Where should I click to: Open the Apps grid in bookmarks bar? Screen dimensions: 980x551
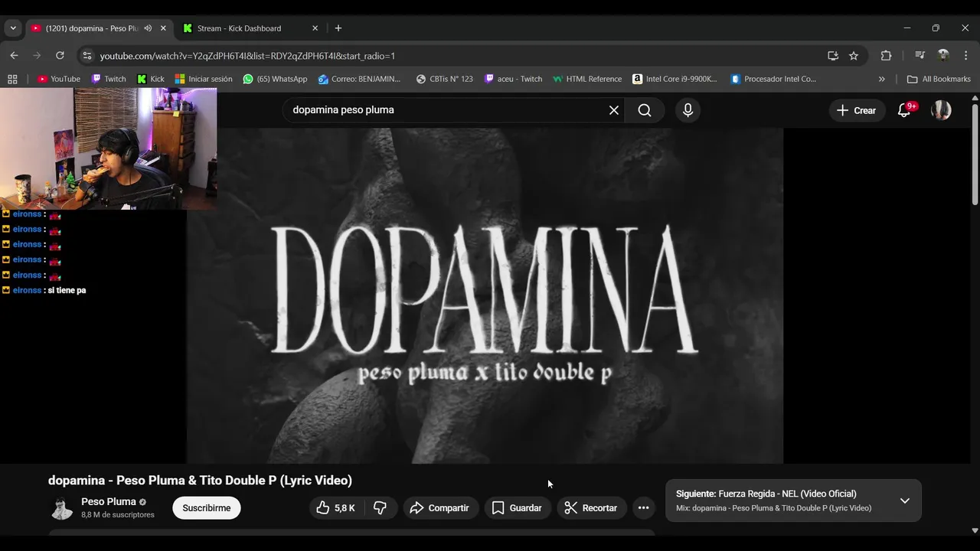coord(12,79)
